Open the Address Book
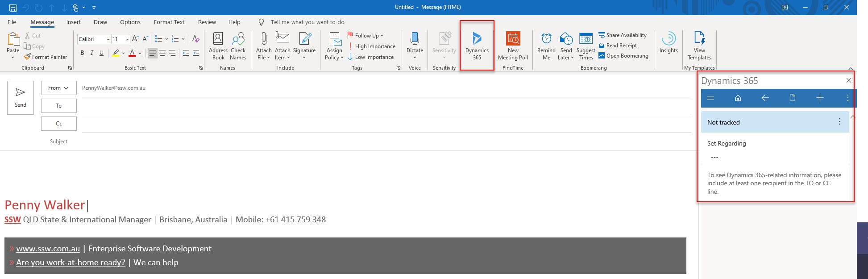Image resolution: width=868 pixels, height=279 pixels. pyautogui.click(x=218, y=46)
